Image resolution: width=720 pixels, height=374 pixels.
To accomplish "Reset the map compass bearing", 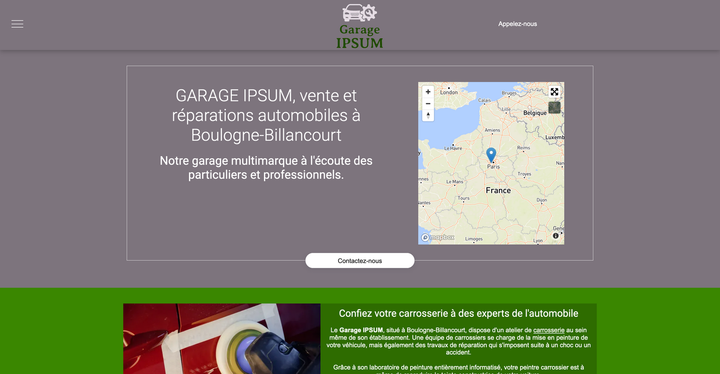I will pyautogui.click(x=428, y=115).
